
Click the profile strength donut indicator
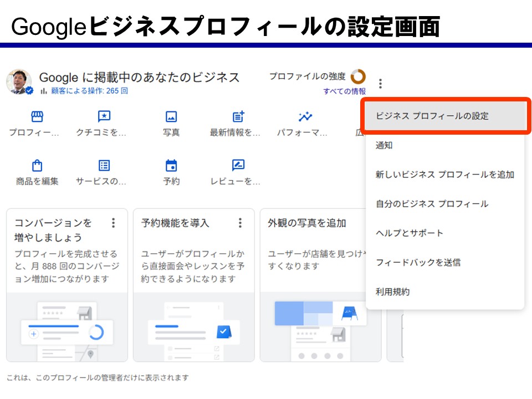tap(358, 76)
